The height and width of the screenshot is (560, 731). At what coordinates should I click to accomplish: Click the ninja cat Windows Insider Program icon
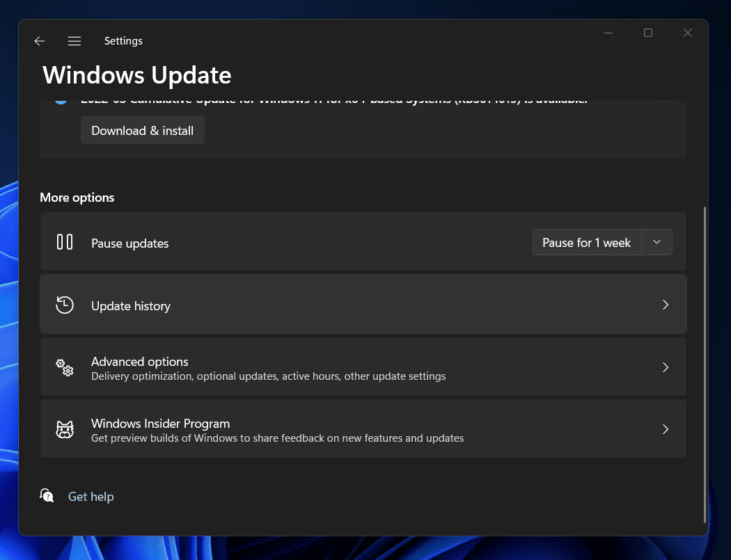coord(64,429)
